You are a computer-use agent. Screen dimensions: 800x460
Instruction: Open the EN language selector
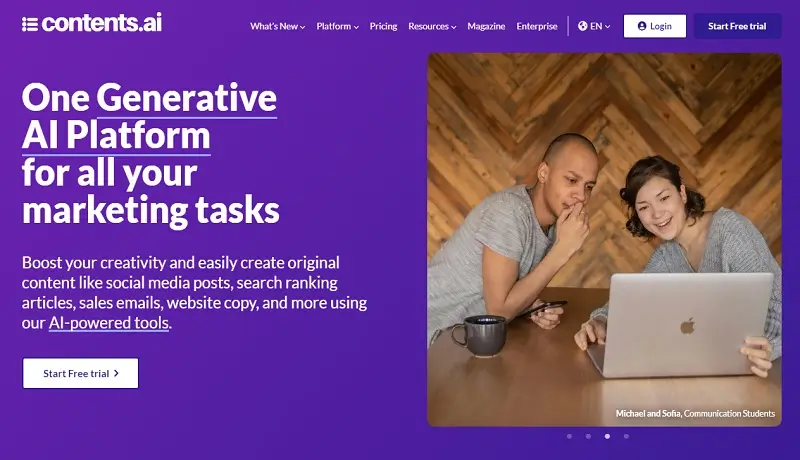(594, 26)
